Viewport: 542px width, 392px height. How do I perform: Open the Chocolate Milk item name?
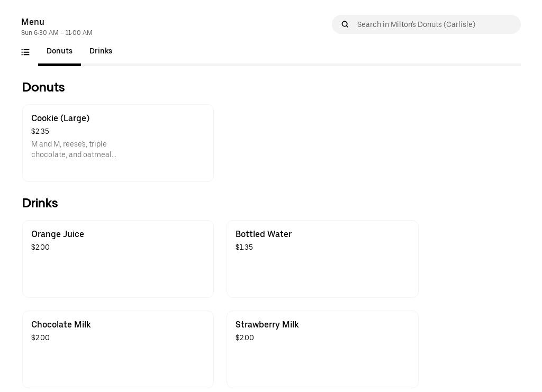pos(61,325)
